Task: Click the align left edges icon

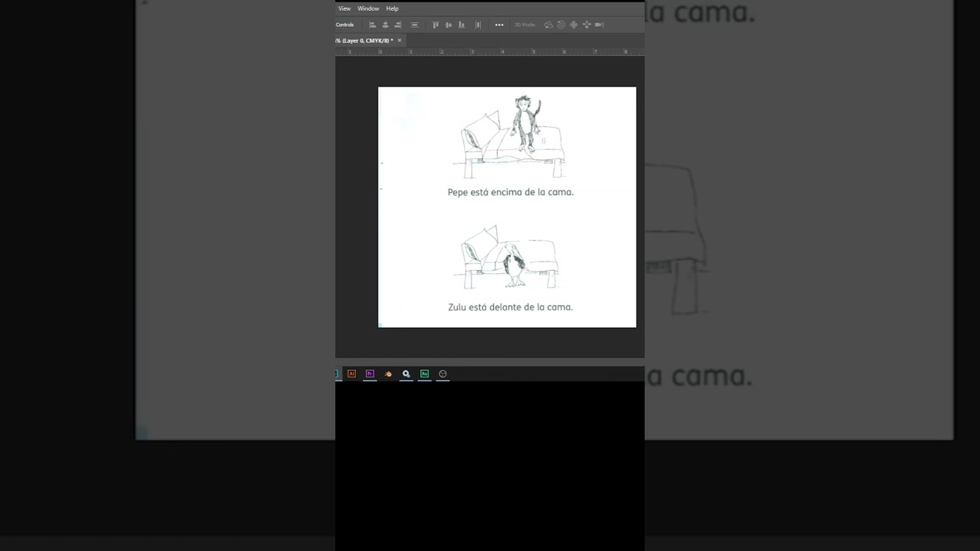Action: tap(373, 24)
